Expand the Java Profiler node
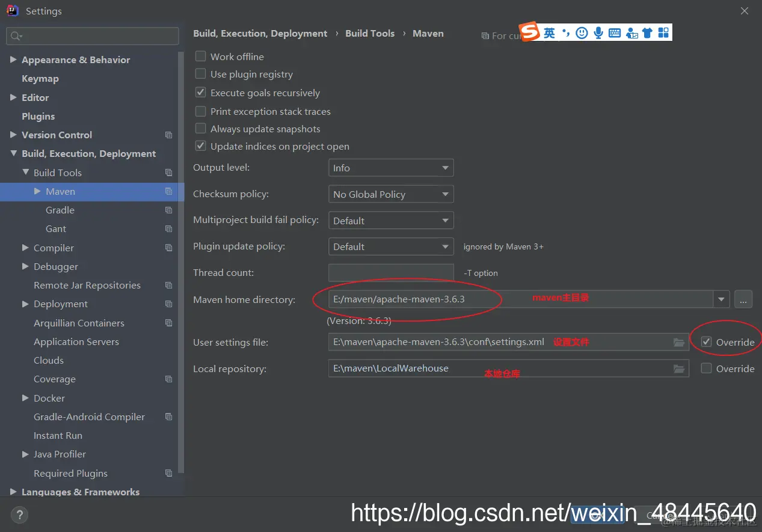Viewport: 762px width, 532px height. coord(25,454)
